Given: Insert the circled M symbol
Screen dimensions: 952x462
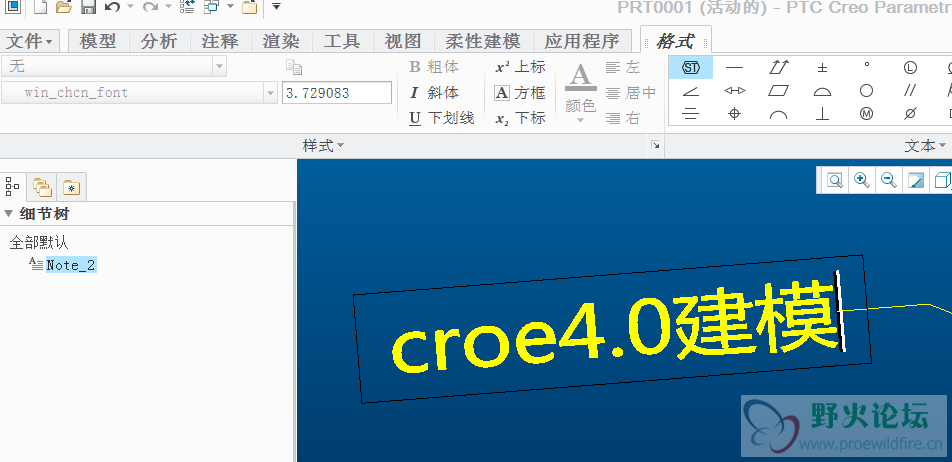Looking at the screenshot, I should [x=866, y=114].
